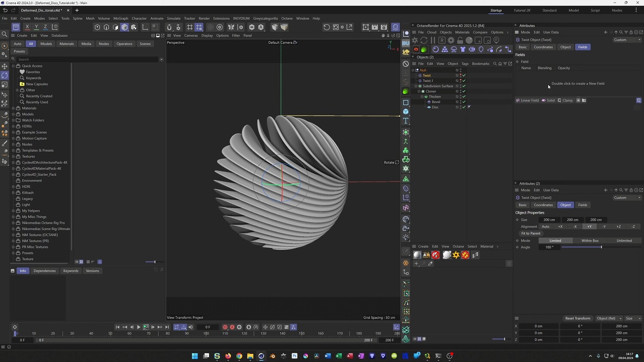Toggle the X axis lock icon
644x362 pixels.
27,27
